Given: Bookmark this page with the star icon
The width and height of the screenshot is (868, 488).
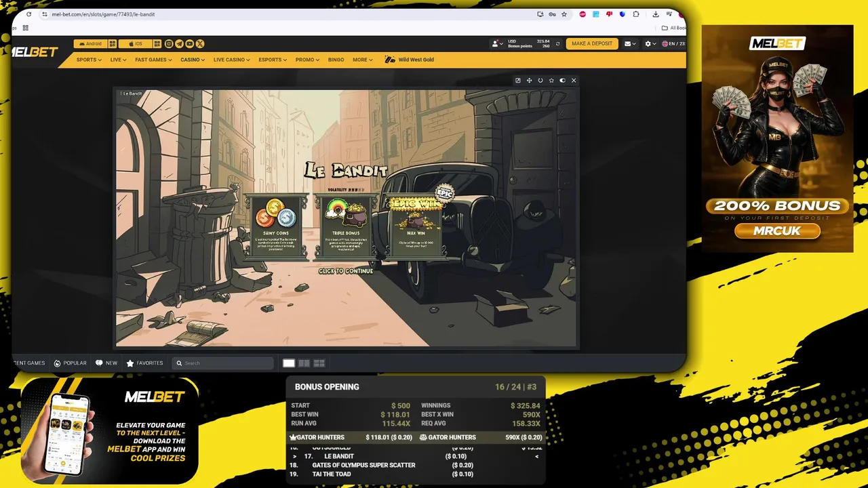Looking at the screenshot, I should click(564, 14).
